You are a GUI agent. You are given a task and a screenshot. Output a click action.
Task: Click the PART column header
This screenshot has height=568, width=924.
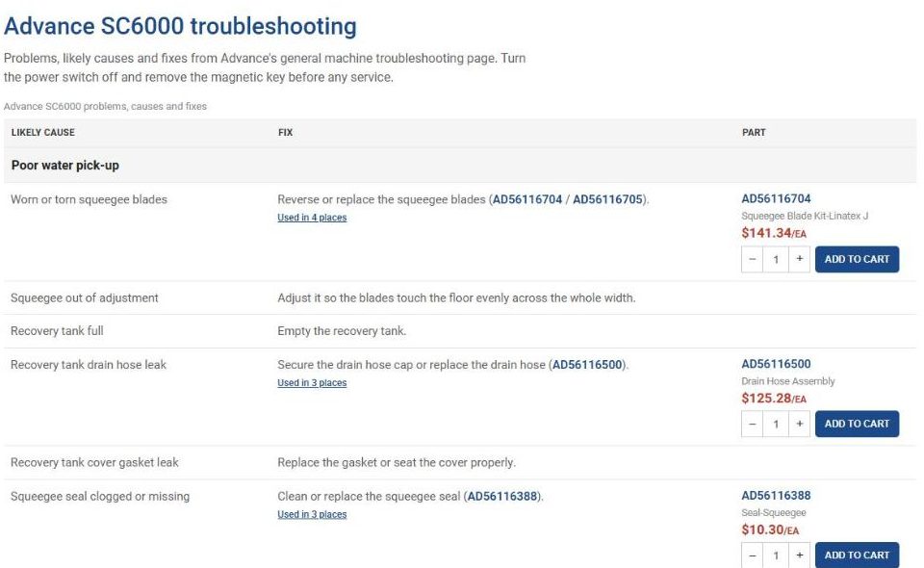754,133
